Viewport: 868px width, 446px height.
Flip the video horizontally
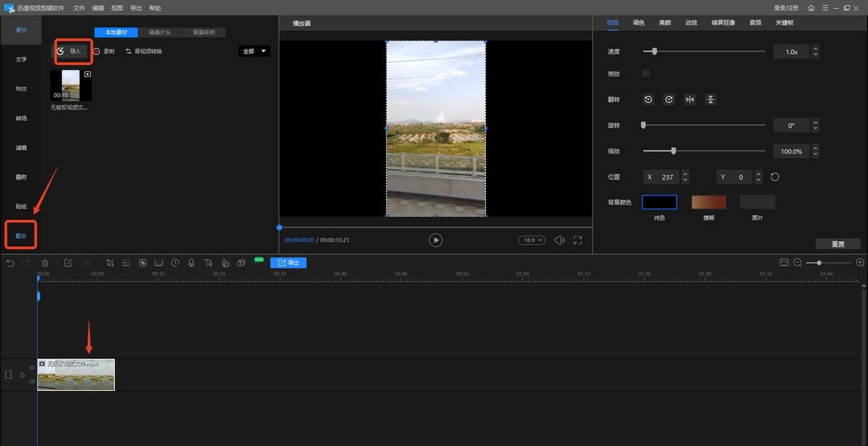[x=690, y=100]
